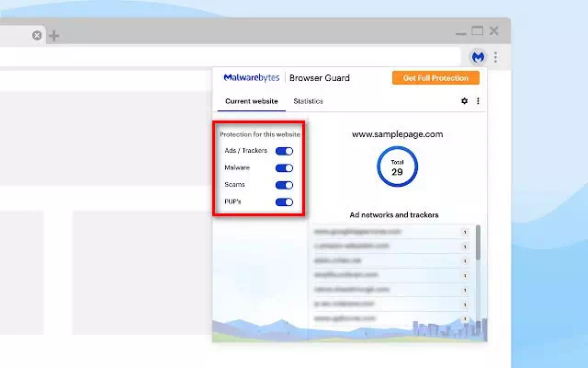
Task: Click the scrollbar of tracker list
Action: coord(478,244)
